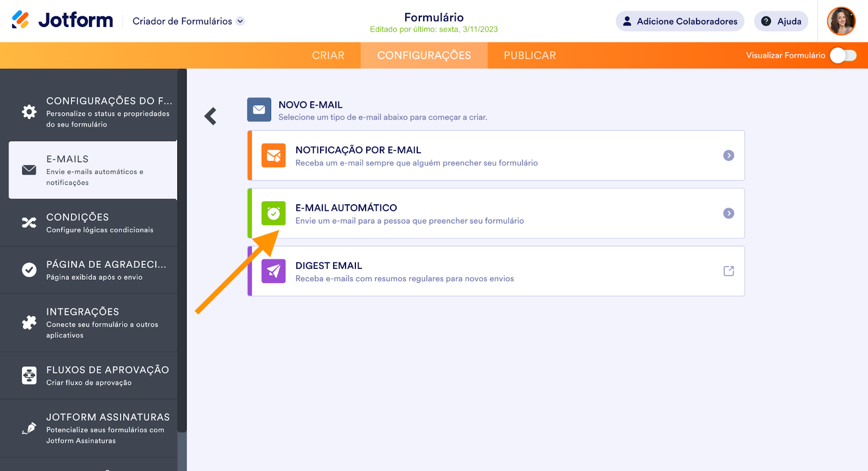Expand E-mail Automático with its arrow
The width and height of the screenshot is (868, 471).
729,214
